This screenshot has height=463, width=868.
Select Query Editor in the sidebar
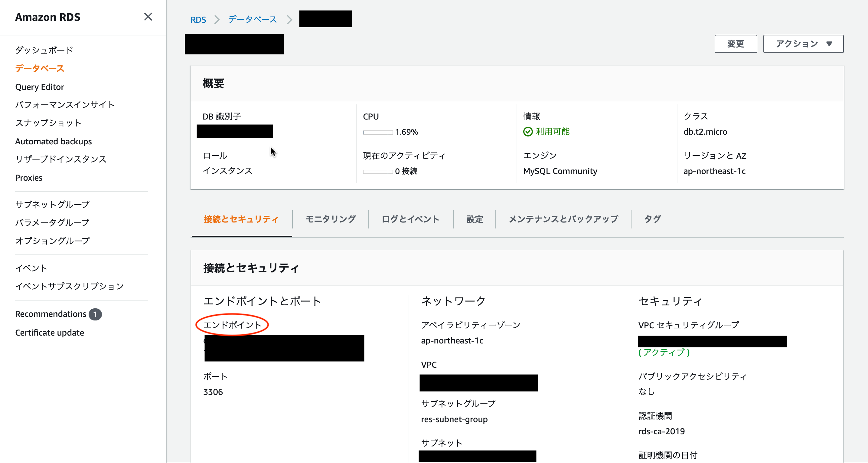(x=39, y=87)
